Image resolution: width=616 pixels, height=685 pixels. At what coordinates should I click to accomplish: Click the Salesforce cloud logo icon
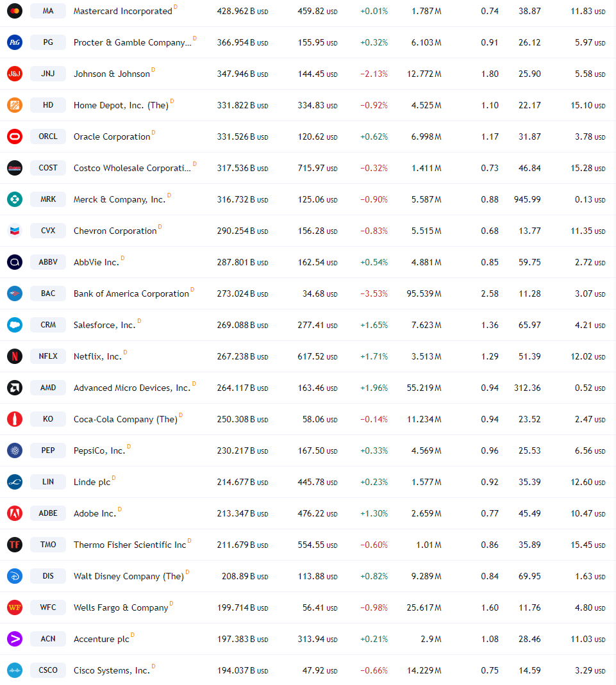click(x=15, y=325)
